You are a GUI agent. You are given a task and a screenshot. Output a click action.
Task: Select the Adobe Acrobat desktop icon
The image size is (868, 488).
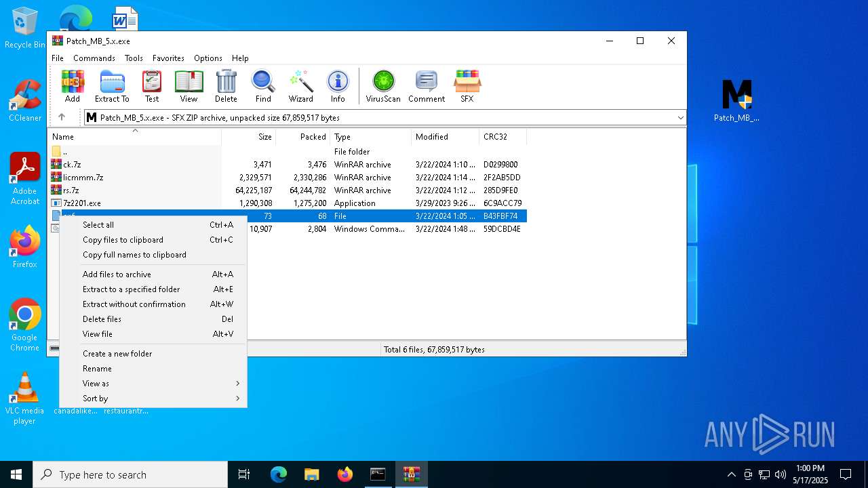[x=25, y=179]
